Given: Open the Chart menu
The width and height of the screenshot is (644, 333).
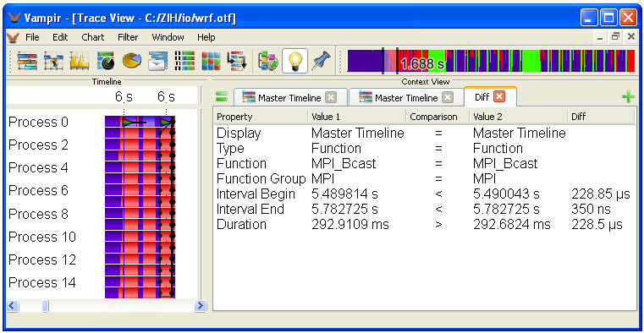Looking at the screenshot, I should click(93, 37).
